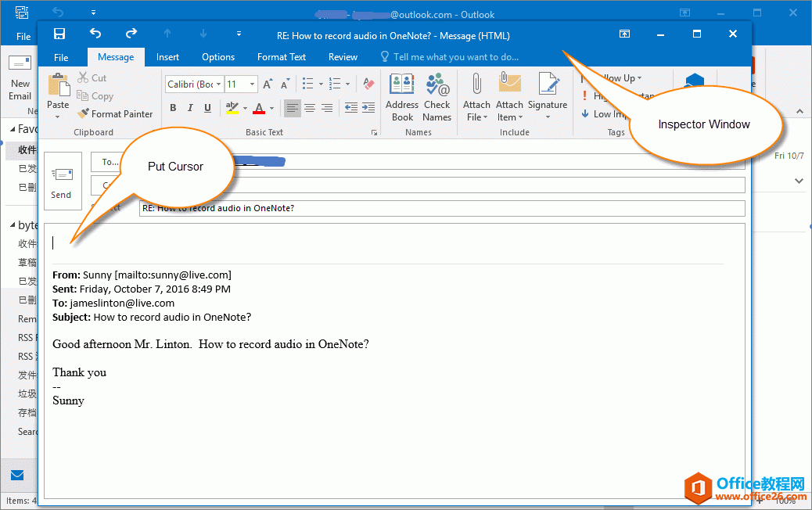This screenshot has height=510, width=812.
Task: Click the Subject field
Action: coord(442,208)
